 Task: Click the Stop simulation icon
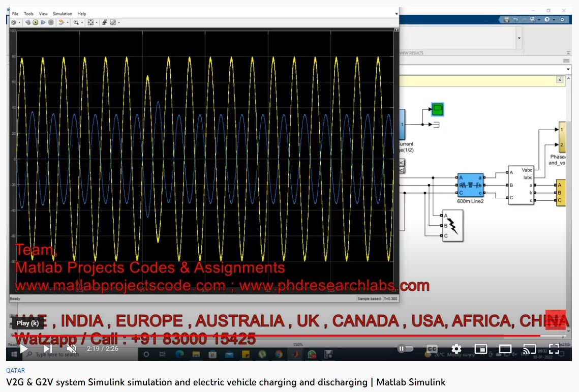click(51, 22)
